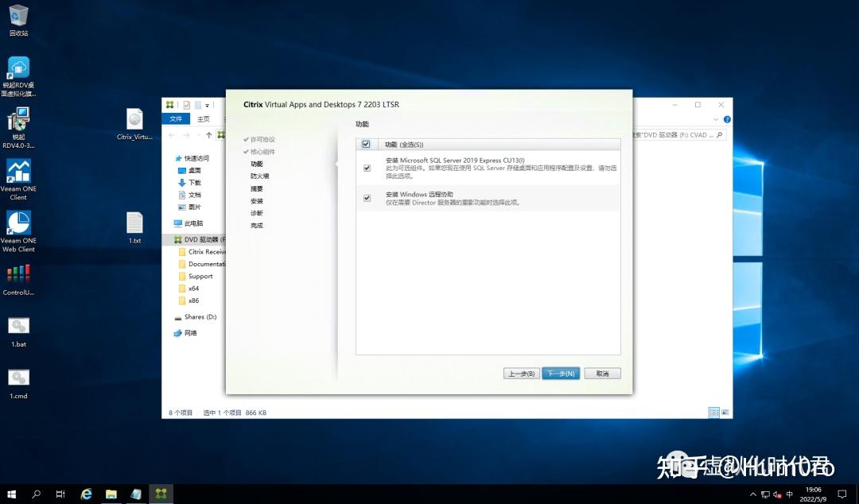Open the 文件 menu in Explorer
The image size is (859, 504).
(175, 118)
